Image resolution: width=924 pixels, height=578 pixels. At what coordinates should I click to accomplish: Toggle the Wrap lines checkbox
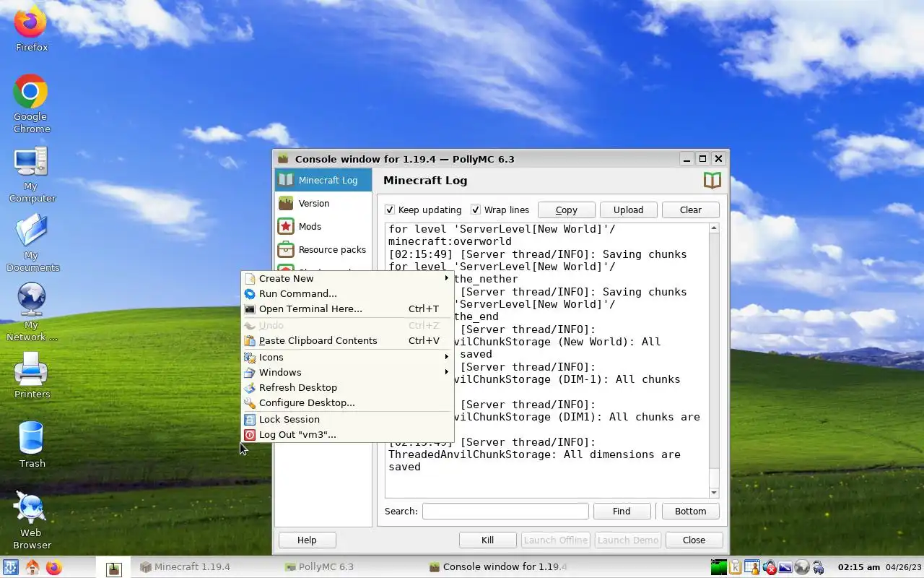(x=476, y=210)
